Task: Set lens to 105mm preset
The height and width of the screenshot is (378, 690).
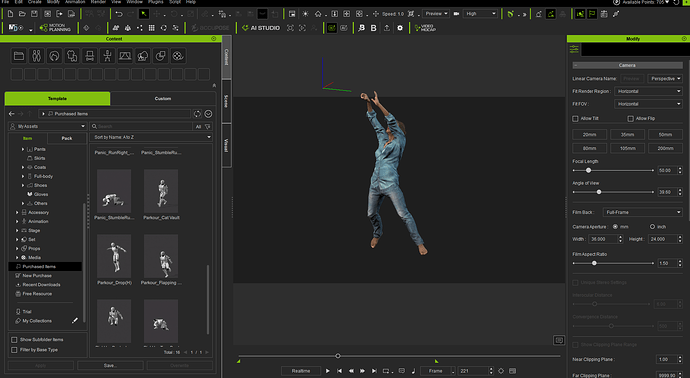Action: pyautogui.click(x=628, y=148)
